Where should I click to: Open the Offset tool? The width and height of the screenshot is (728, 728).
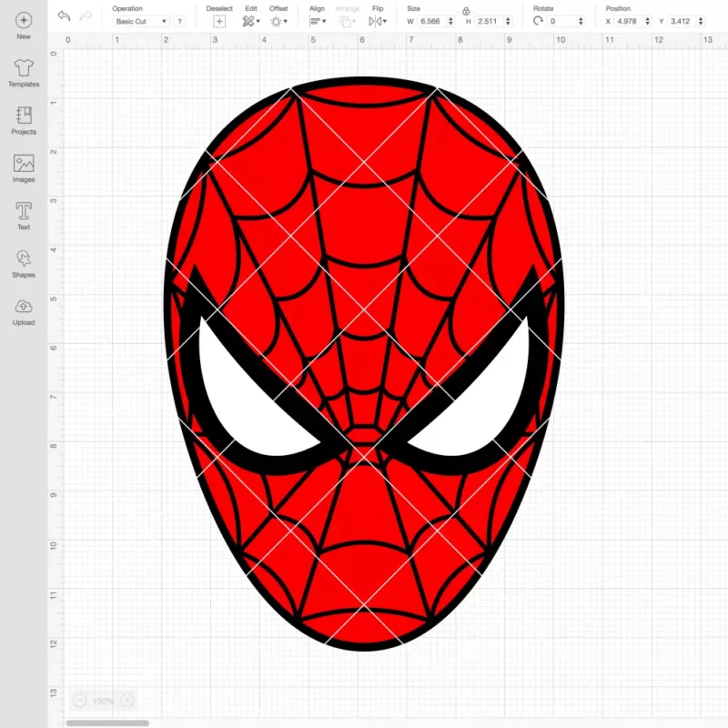278,21
